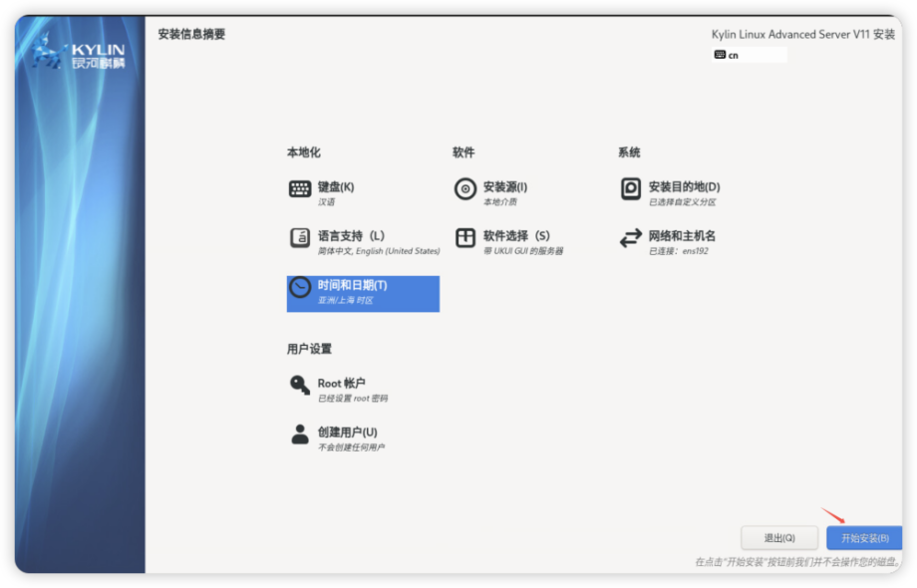917x588 pixels.
Task: Click the 系统 section heading
Action: pos(629,152)
